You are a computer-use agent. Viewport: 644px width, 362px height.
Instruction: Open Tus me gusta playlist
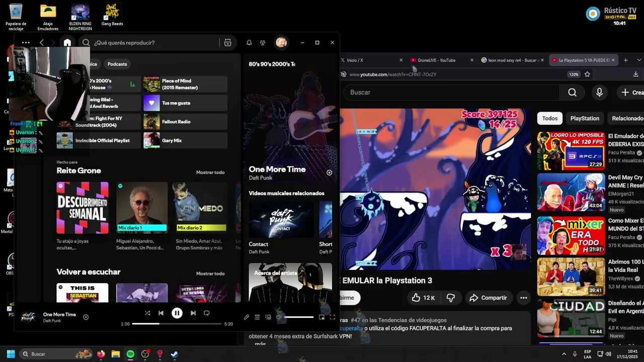(185, 103)
